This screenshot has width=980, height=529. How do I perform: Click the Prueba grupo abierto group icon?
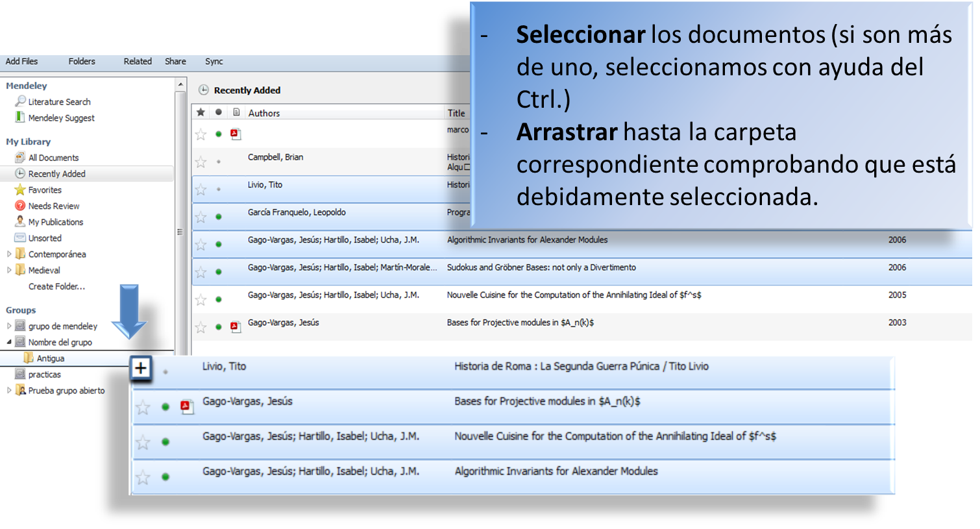21,390
